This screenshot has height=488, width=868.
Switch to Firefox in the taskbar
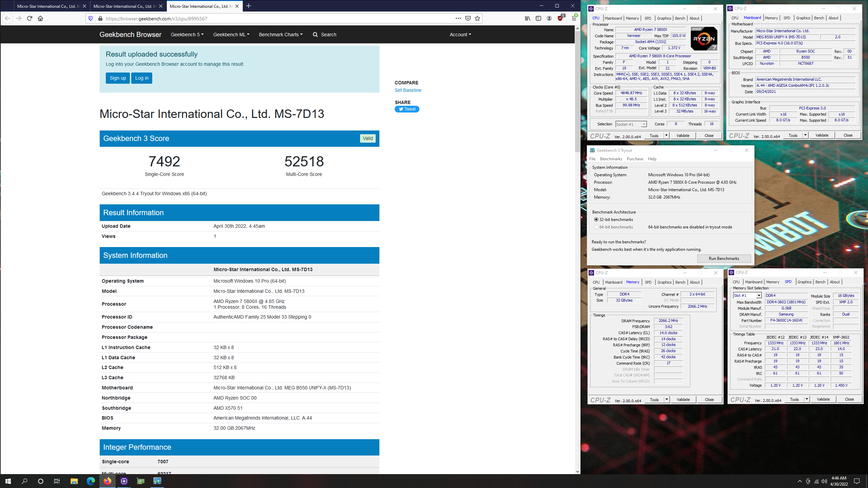[x=107, y=481]
